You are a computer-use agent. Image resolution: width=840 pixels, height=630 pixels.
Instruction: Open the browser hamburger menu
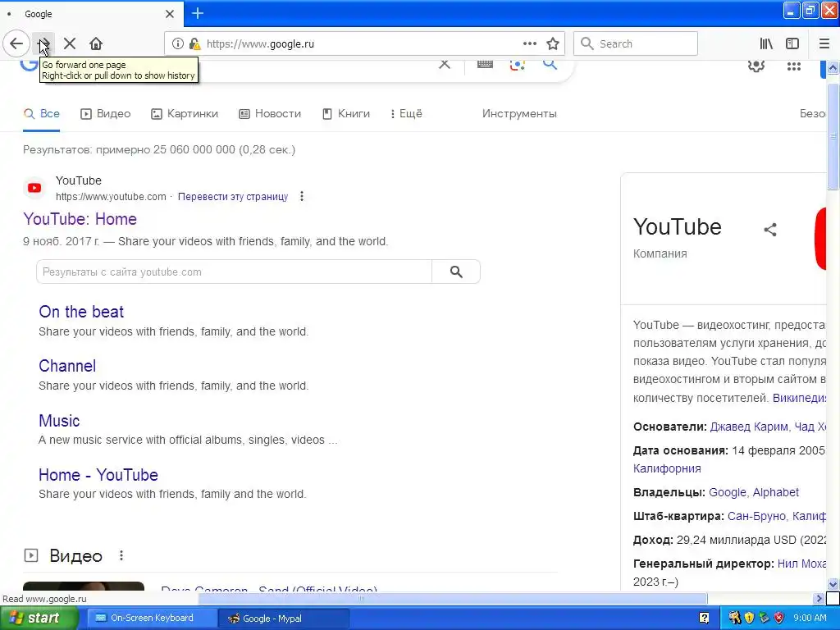tap(824, 44)
